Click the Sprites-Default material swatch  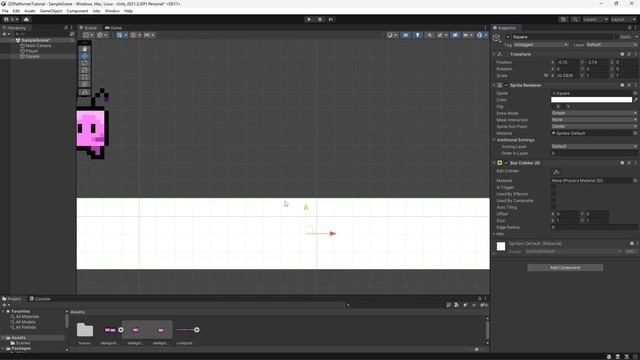click(501, 247)
